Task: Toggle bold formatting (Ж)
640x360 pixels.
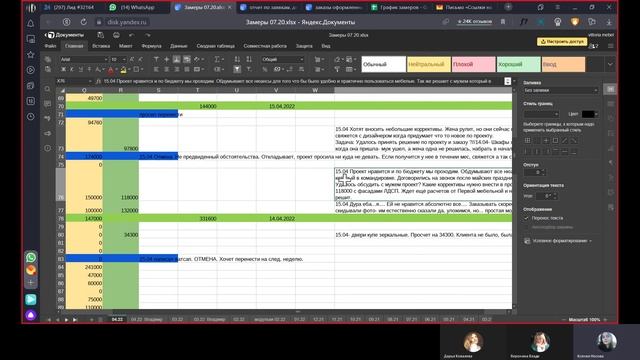Action: 63,70
